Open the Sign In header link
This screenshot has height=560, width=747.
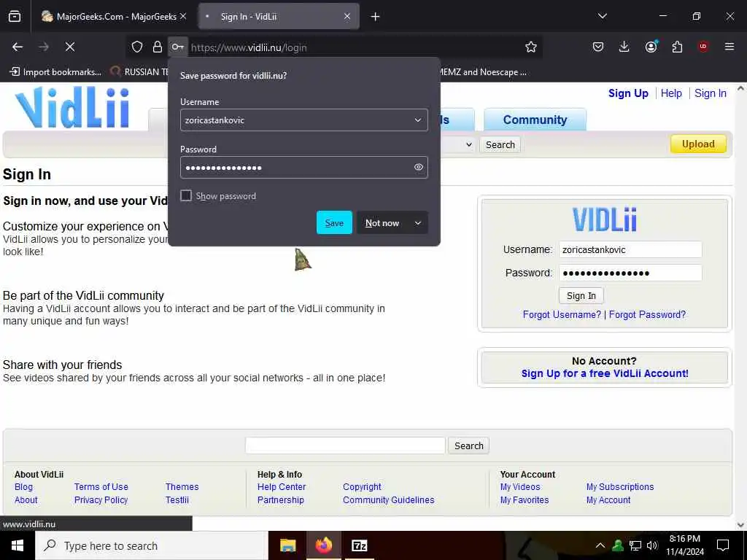click(710, 93)
